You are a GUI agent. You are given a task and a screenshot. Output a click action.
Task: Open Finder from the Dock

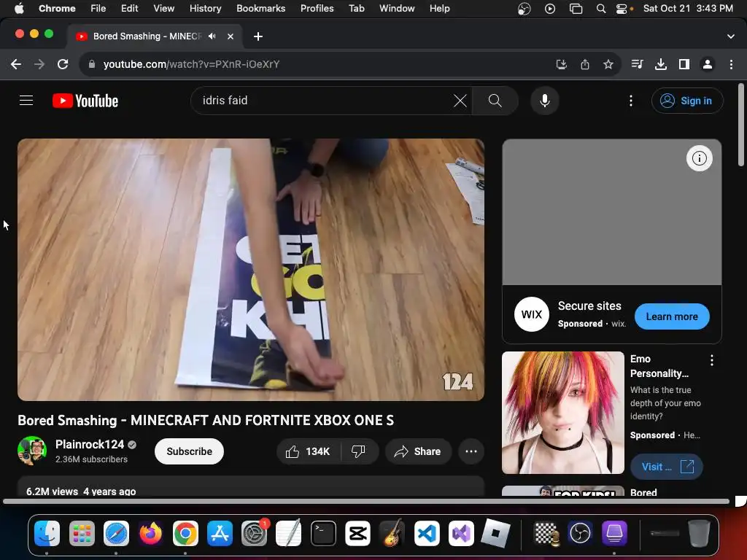click(47, 533)
